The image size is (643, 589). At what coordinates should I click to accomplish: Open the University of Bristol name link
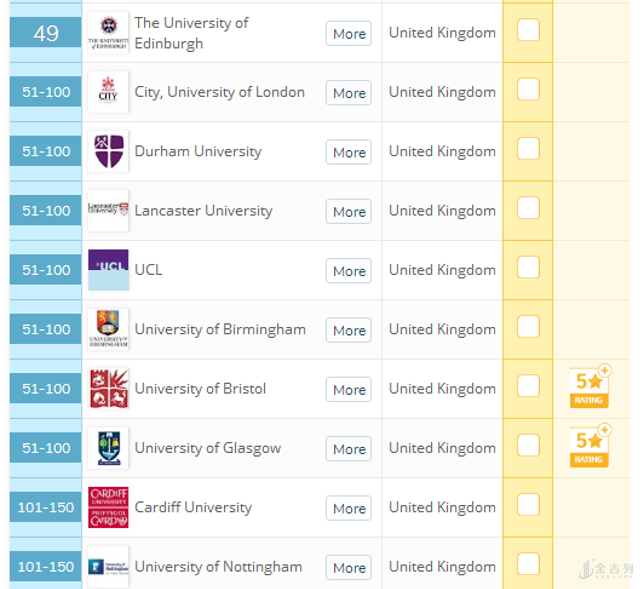click(200, 389)
